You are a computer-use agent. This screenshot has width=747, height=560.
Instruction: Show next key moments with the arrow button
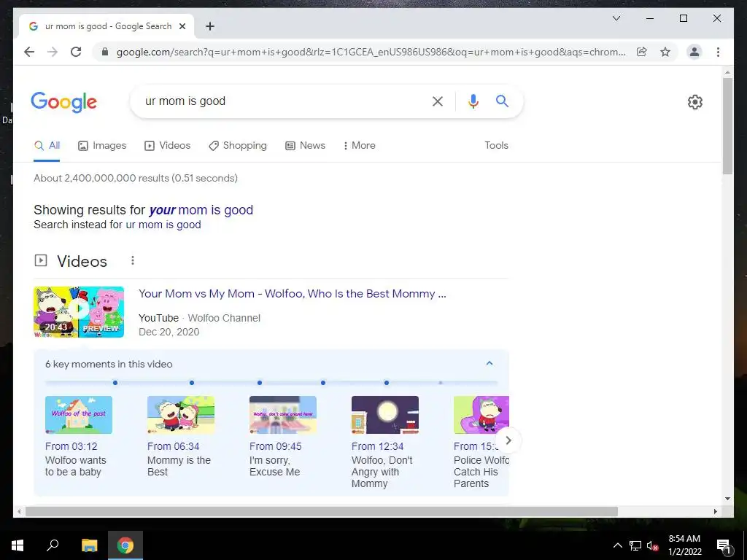tap(508, 440)
